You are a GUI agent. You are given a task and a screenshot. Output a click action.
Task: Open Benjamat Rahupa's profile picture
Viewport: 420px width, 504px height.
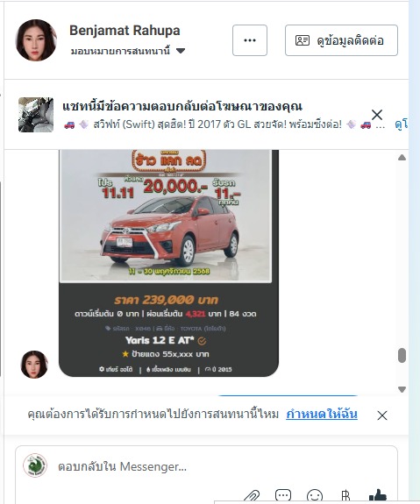click(36, 40)
